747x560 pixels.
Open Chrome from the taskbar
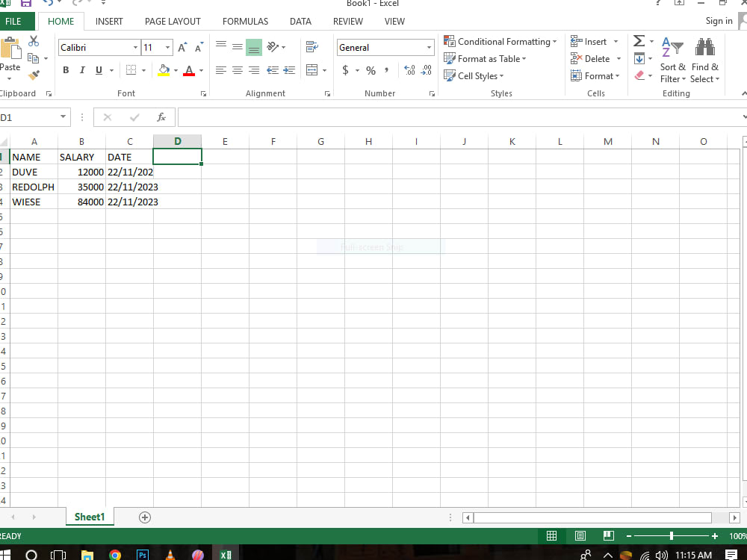(x=115, y=554)
